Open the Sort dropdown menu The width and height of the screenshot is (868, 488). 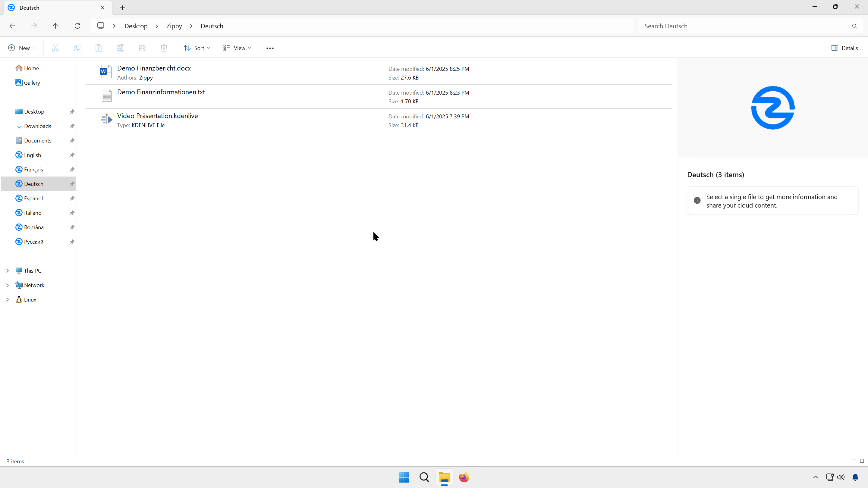click(197, 48)
